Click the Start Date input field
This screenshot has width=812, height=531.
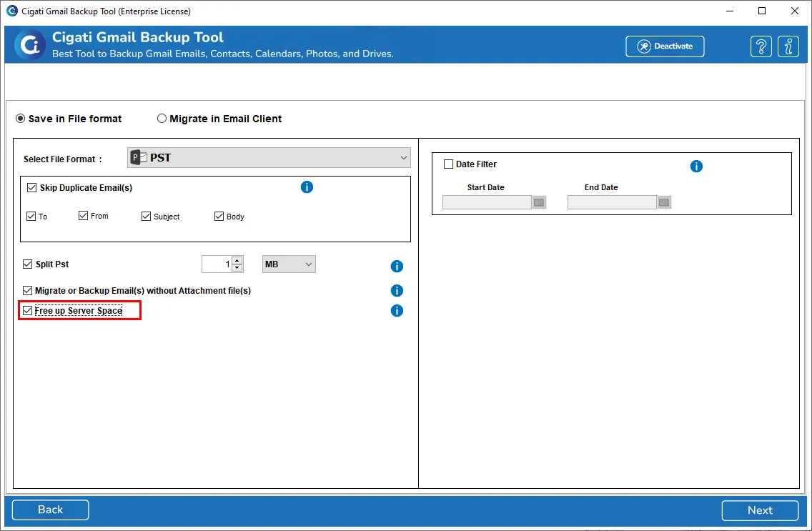click(487, 202)
